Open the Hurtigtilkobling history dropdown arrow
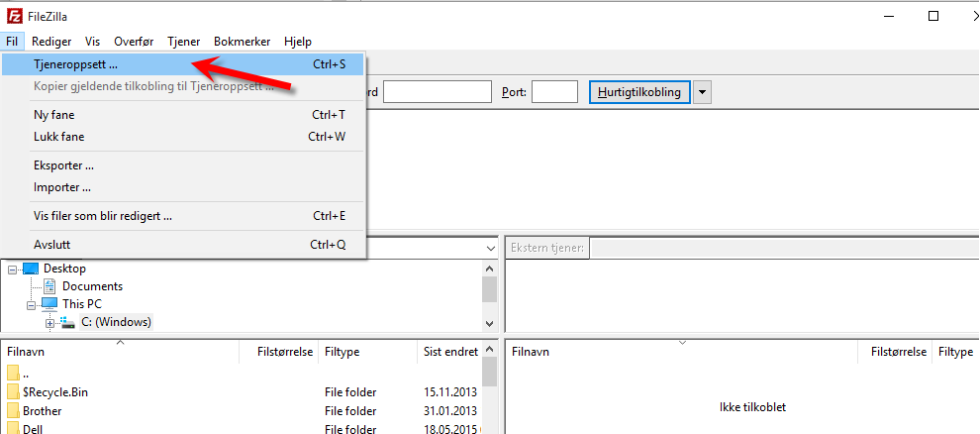Viewport: 980px width, 434px height. click(x=703, y=92)
